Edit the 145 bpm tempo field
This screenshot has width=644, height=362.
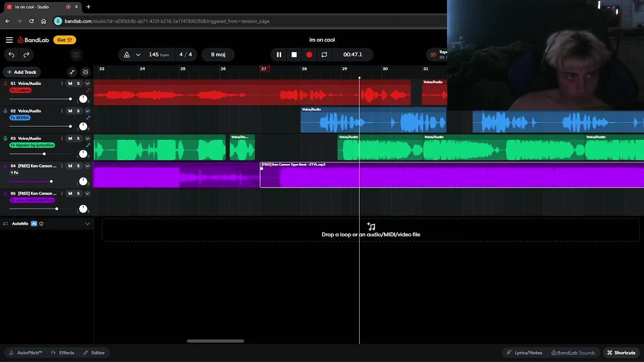[158, 54]
